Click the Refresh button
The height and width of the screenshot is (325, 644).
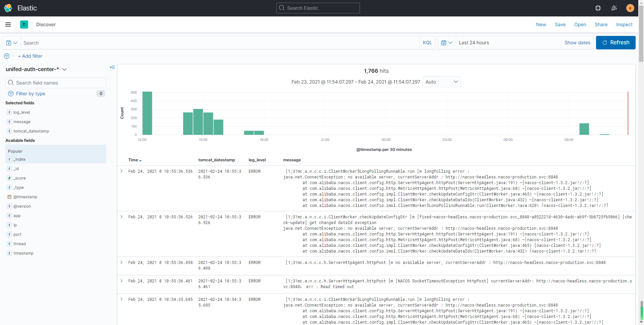(x=615, y=43)
